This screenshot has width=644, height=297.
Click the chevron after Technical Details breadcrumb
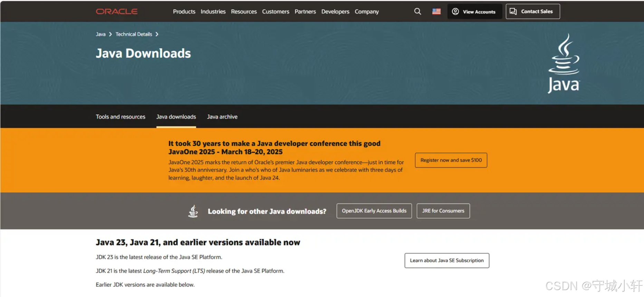[x=157, y=34]
